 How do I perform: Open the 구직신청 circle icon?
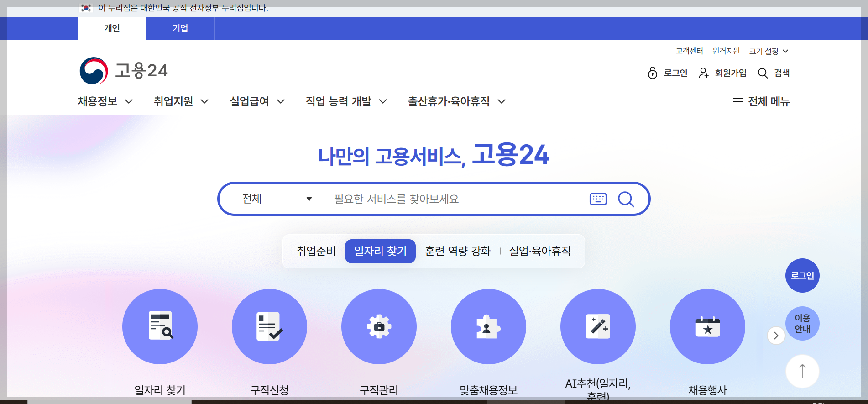pyautogui.click(x=269, y=326)
